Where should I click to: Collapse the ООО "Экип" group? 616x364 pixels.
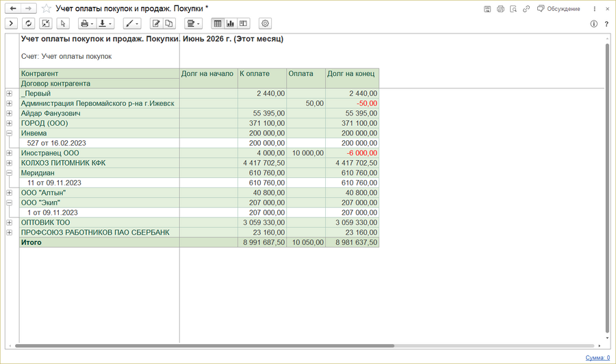10,203
